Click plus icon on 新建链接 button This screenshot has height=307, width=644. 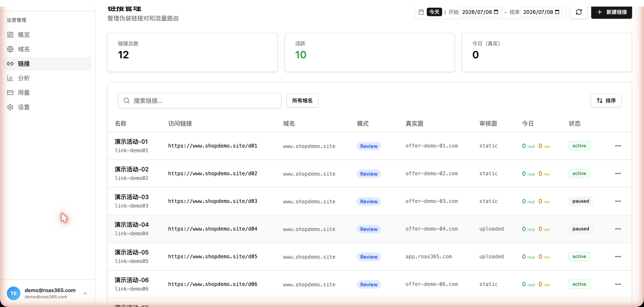click(600, 12)
